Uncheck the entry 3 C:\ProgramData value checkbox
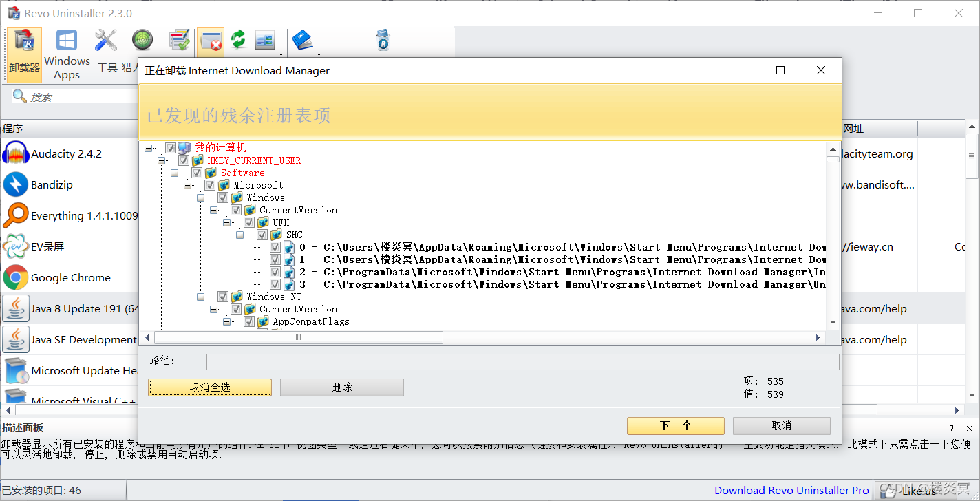 coord(275,284)
